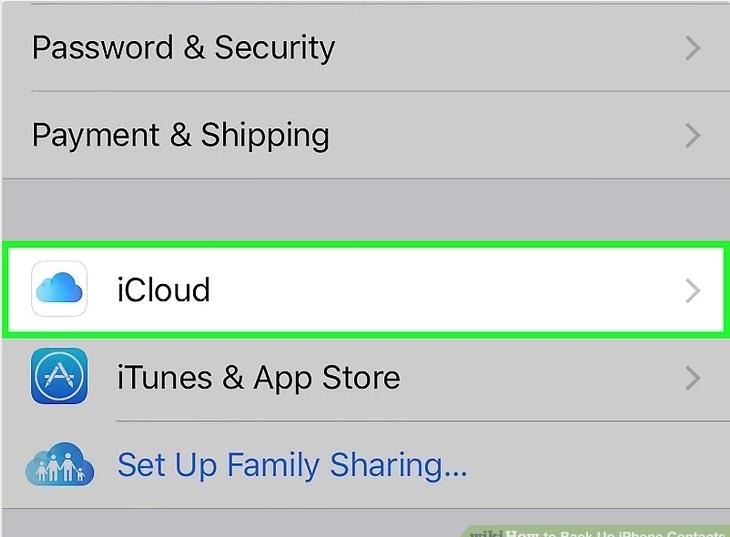Open Password & Security settings
Screen dimensions: 730x537
(x=183, y=48)
